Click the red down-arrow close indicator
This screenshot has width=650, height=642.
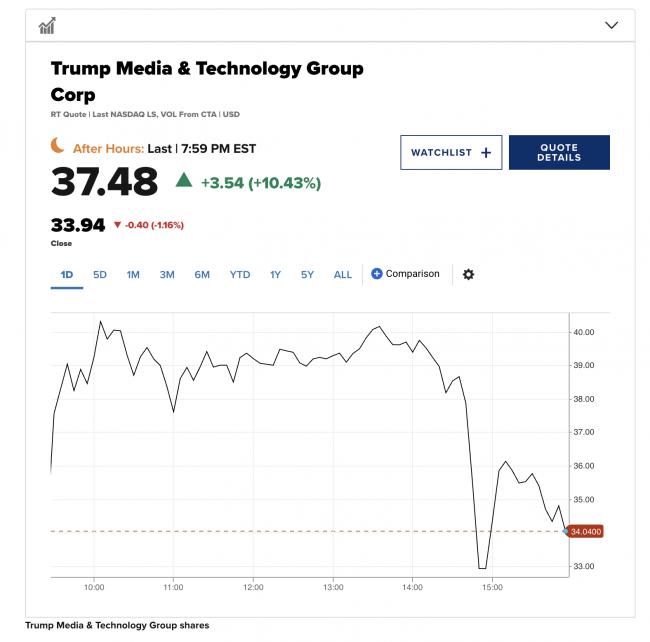pos(117,225)
